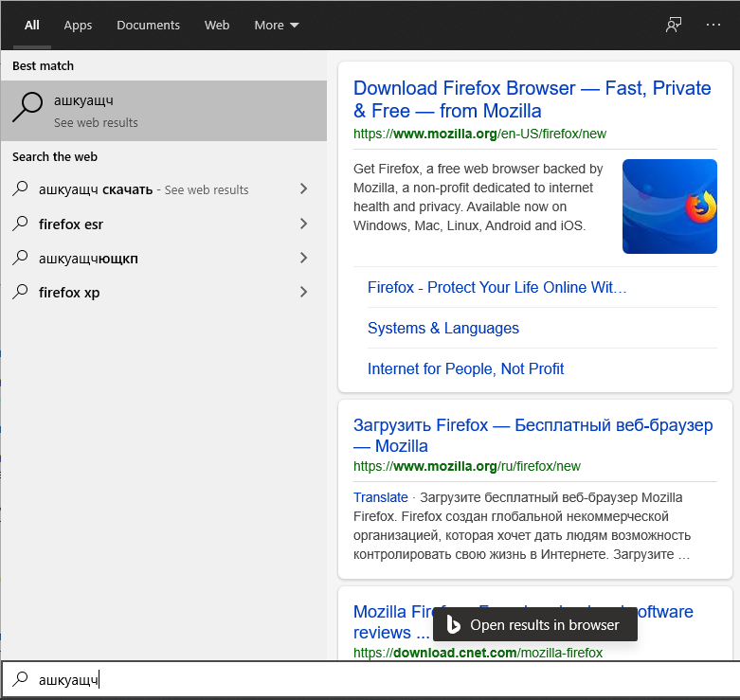The image size is (740, 700).
Task: Expand the 'ашкуащчющкп' suggestion arrow
Action: (x=304, y=258)
